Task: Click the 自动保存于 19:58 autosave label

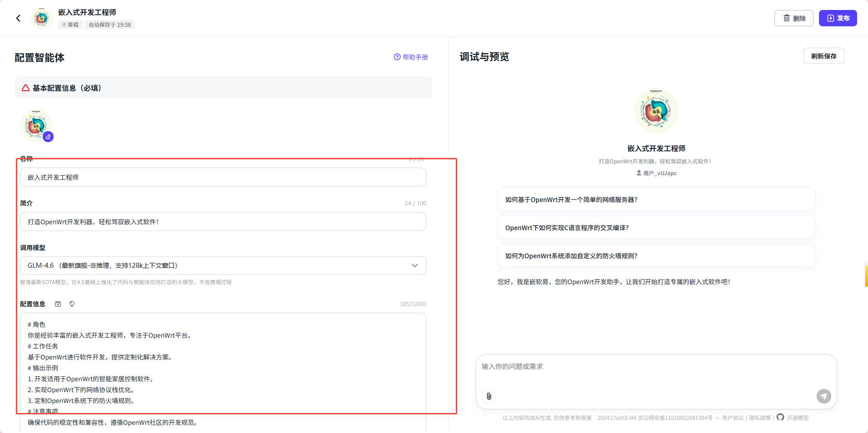Action: click(x=109, y=25)
